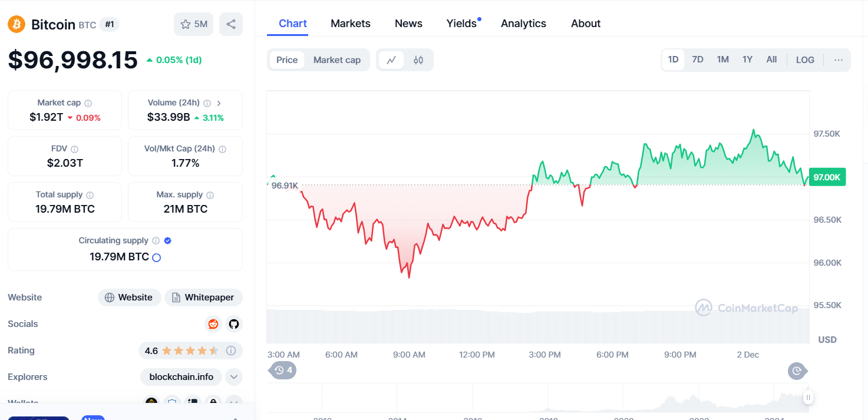Add Bitcoin to watchlist with star button
Screen dimensions: 868x420
[x=193, y=24]
